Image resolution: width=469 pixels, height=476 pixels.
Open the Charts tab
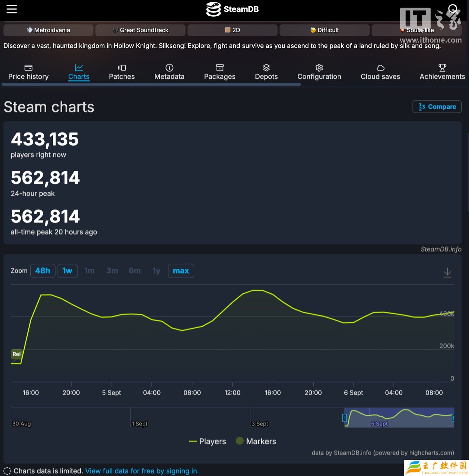(x=79, y=72)
